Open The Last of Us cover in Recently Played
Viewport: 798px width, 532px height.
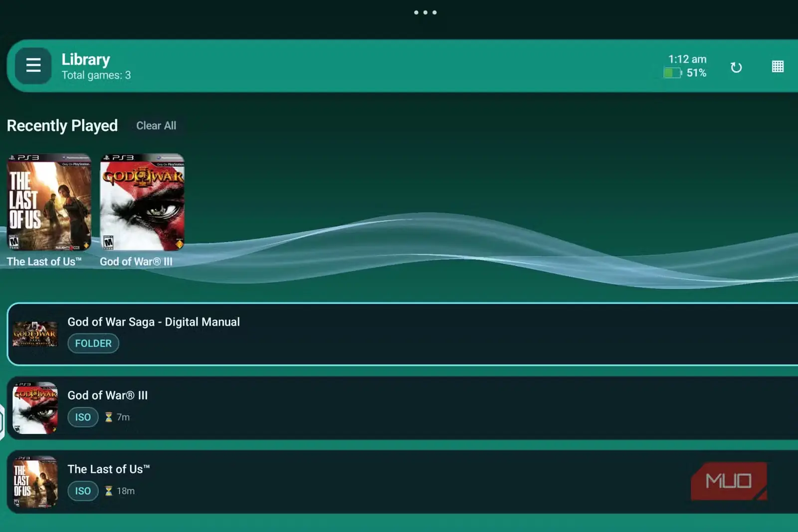[x=49, y=202]
